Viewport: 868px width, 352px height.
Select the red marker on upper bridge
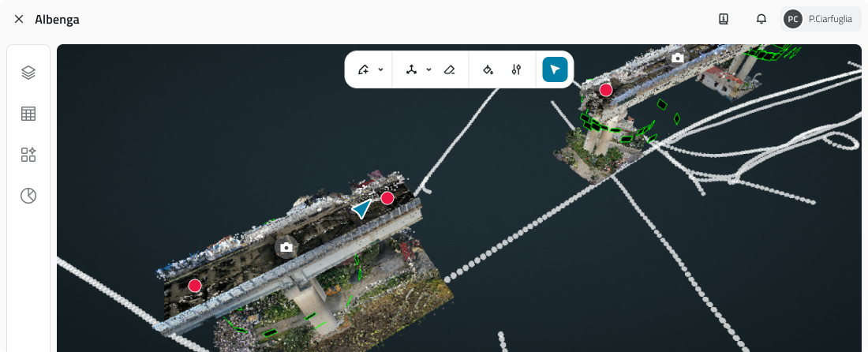coord(606,90)
